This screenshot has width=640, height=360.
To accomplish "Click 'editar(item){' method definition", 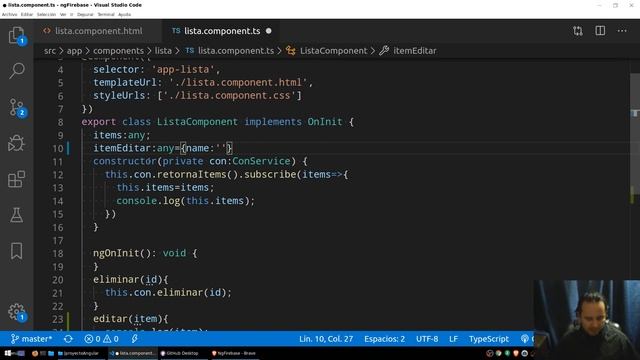I will click(x=131, y=319).
